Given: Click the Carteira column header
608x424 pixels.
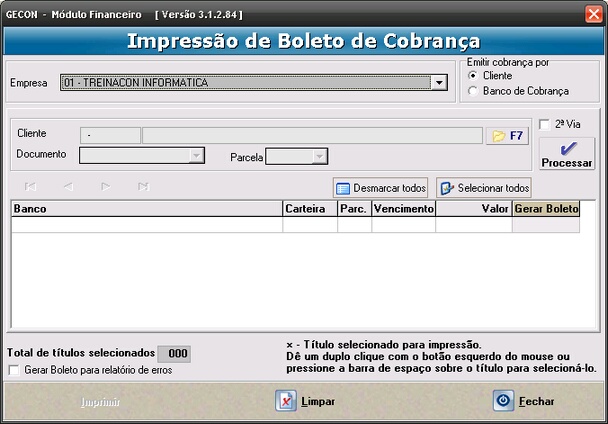Looking at the screenshot, I should [x=310, y=209].
